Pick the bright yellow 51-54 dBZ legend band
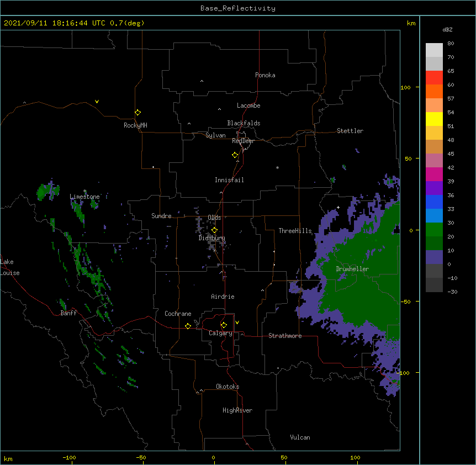This screenshot has height=465, width=476. (434, 119)
